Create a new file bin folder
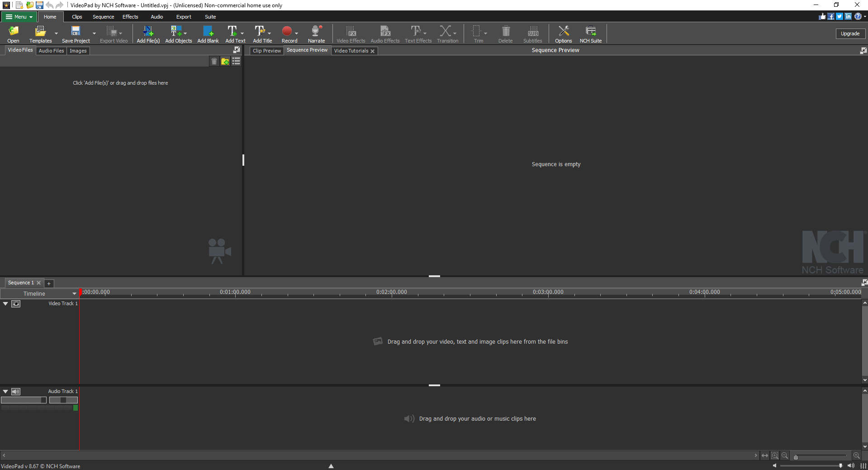The image size is (868, 470). point(225,61)
